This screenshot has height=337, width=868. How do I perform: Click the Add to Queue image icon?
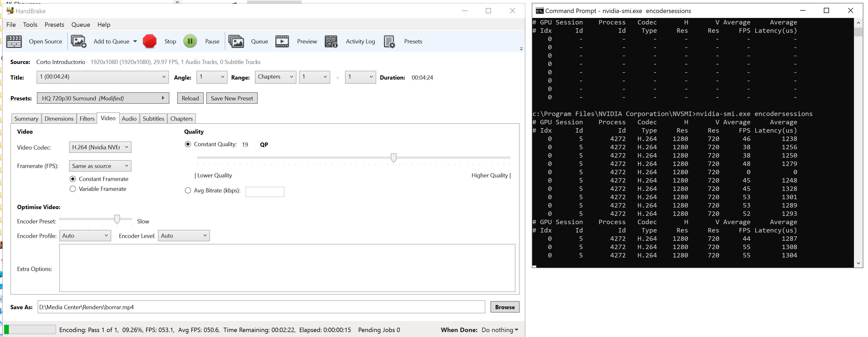tap(78, 42)
